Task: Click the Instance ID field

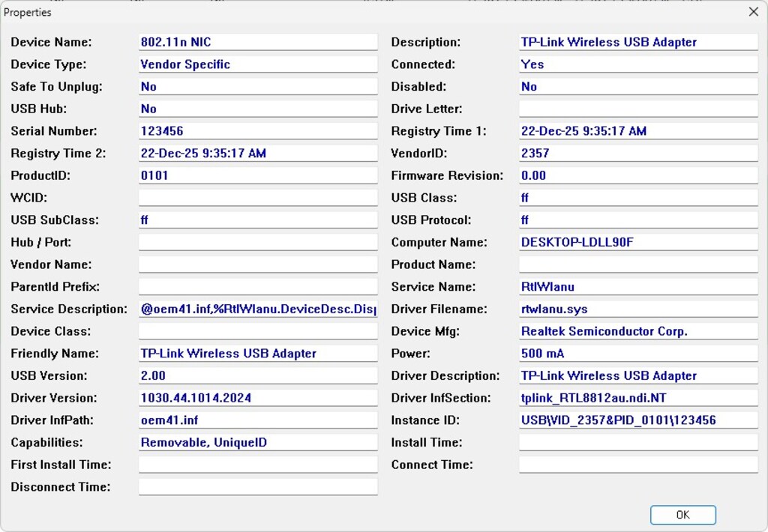Action: click(x=638, y=420)
